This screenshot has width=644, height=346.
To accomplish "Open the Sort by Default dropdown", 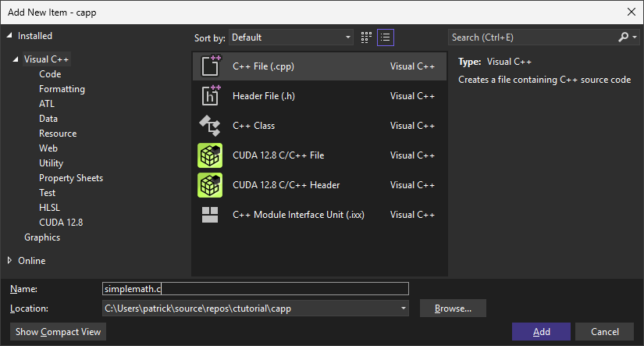I will click(291, 37).
